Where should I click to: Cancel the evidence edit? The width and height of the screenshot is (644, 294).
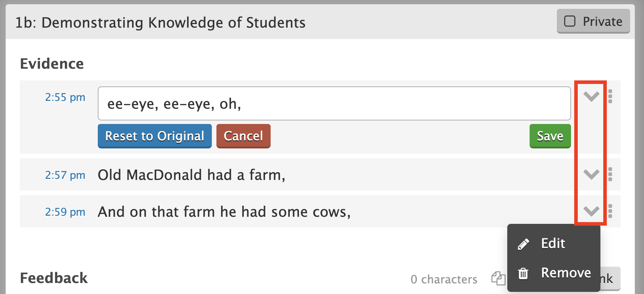click(243, 136)
